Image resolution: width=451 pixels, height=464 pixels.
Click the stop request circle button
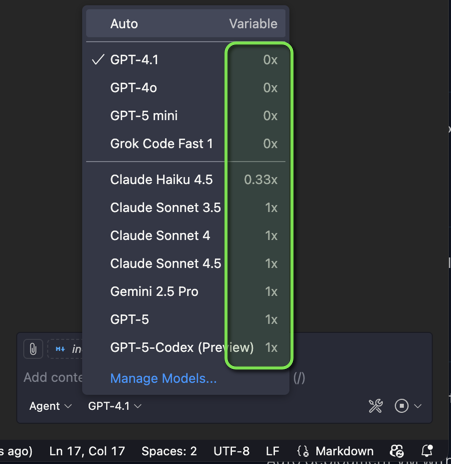click(401, 406)
